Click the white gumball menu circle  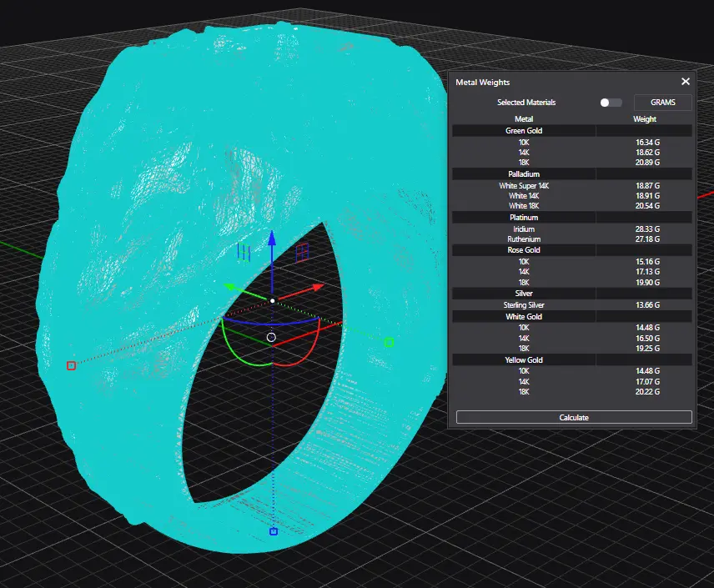coord(271,337)
